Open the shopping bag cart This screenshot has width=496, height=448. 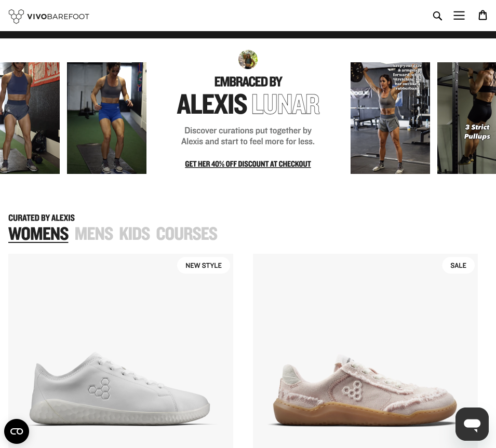point(482,15)
